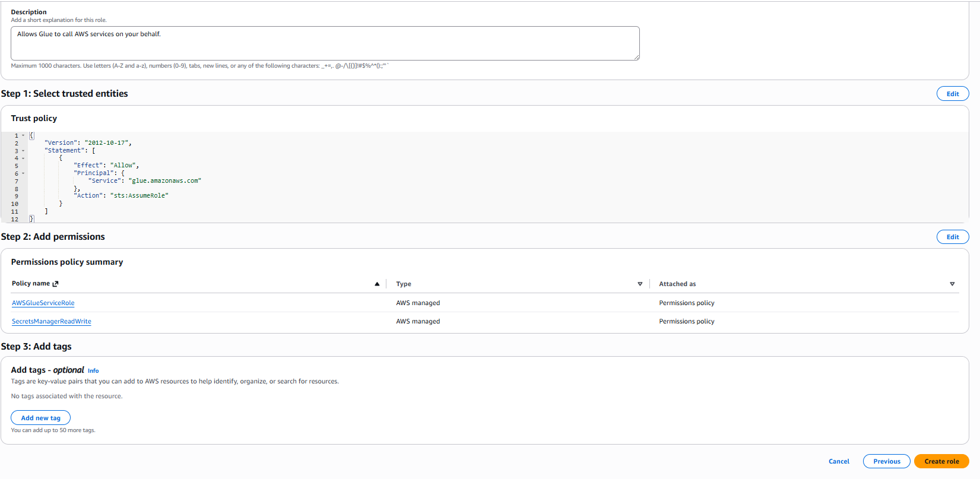Click the Attached as column header
This screenshot has width=980, height=479.
click(x=677, y=284)
